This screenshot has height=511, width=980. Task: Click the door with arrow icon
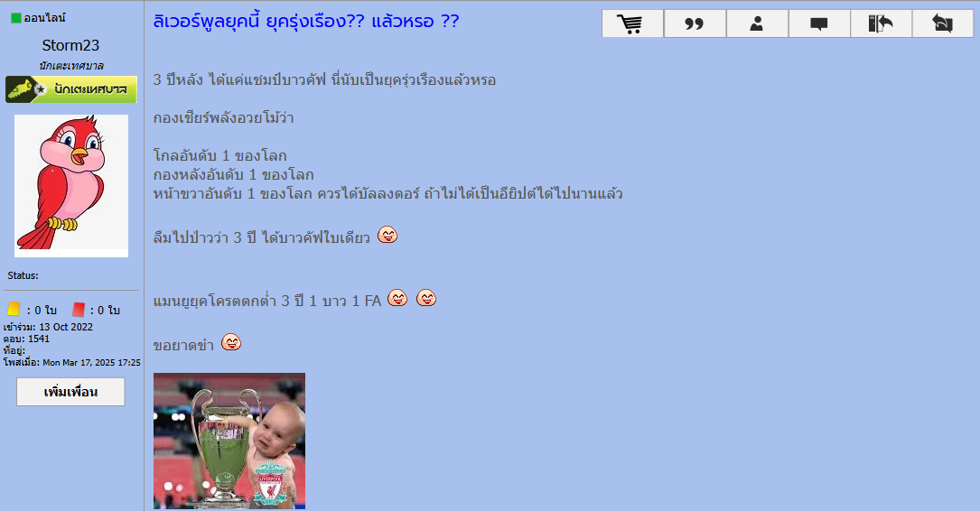pyautogui.click(x=881, y=23)
